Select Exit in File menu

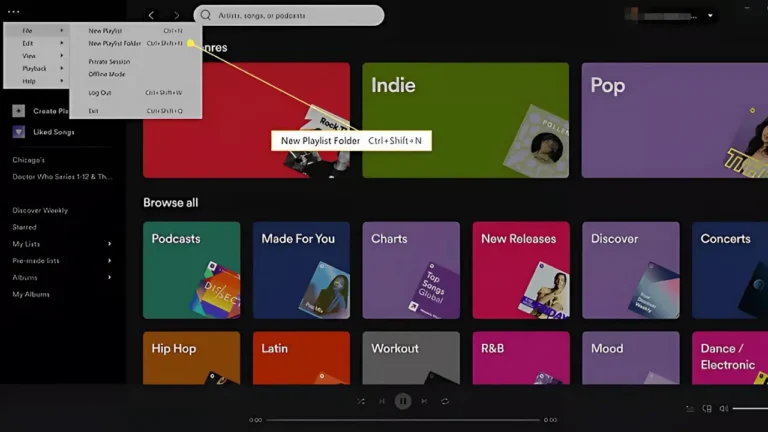(x=136, y=111)
